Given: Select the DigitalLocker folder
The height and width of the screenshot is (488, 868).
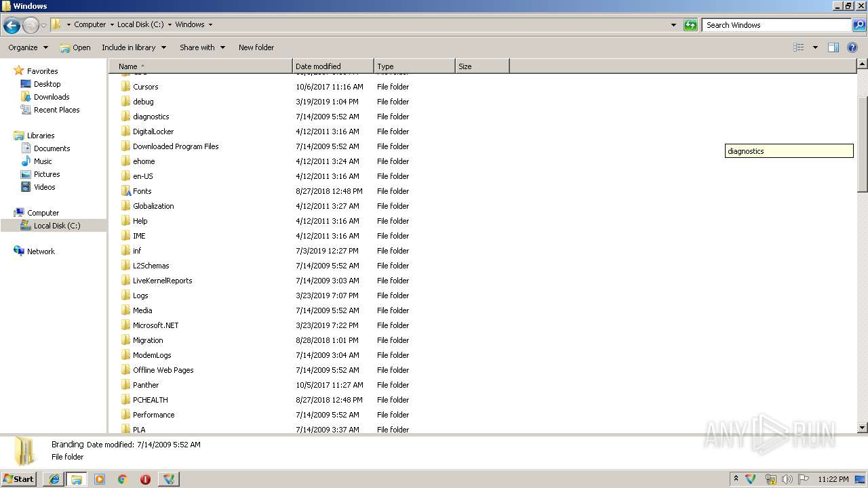Looking at the screenshot, I should point(153,131).
